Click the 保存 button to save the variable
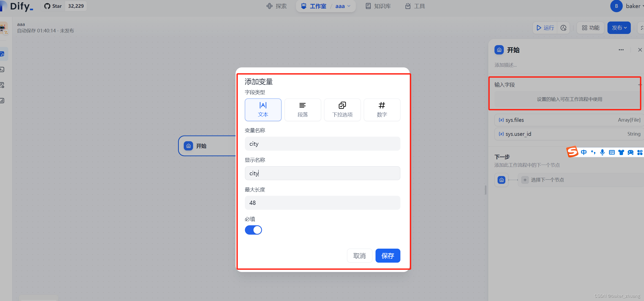 pyautogui.click(x=387, y=255)
